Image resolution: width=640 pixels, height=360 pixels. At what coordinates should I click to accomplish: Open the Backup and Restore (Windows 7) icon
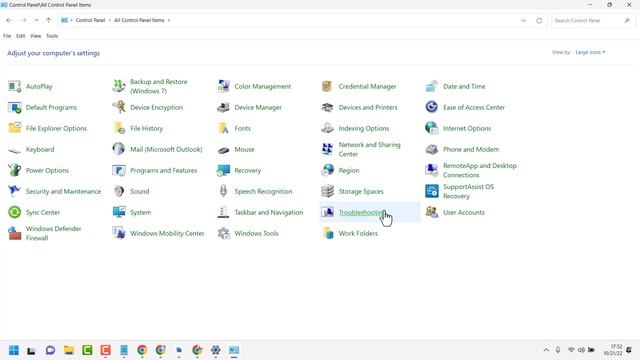click(x=119, y=86)
